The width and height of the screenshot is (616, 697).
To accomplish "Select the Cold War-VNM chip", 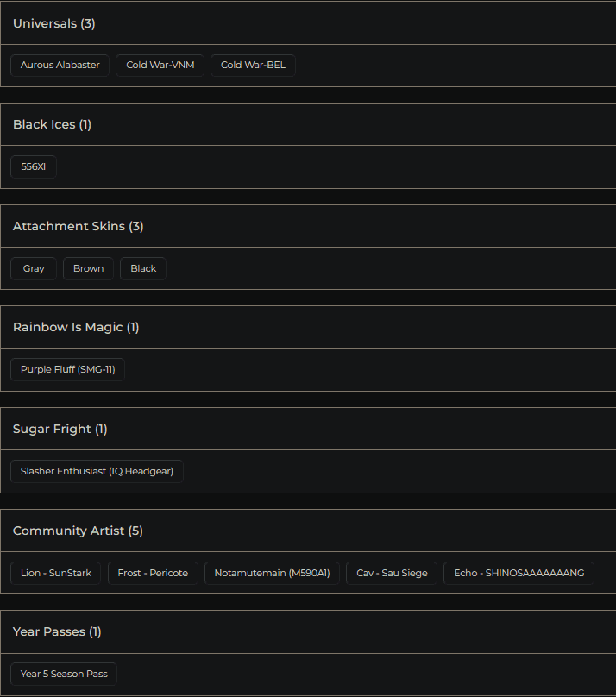I will click(x=160, y=66).
